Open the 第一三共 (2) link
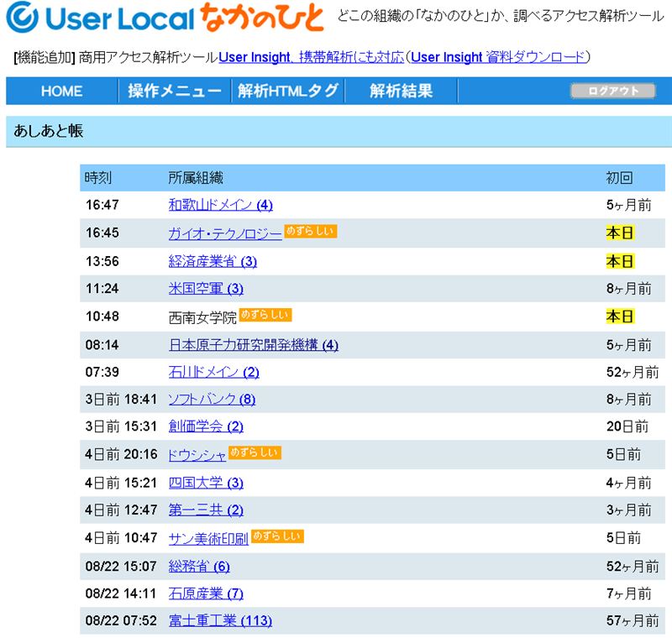The image size is (672, 638). 206,510
